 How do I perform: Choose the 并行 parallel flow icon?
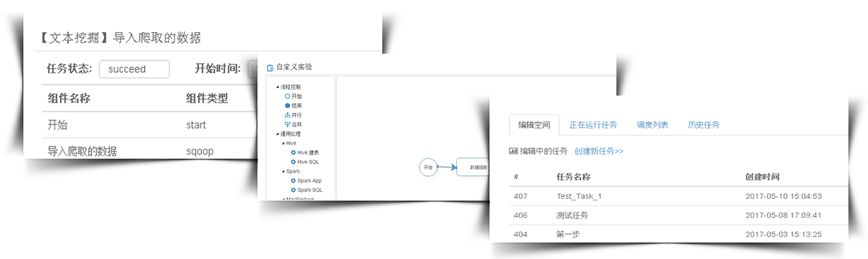[287, 114]
